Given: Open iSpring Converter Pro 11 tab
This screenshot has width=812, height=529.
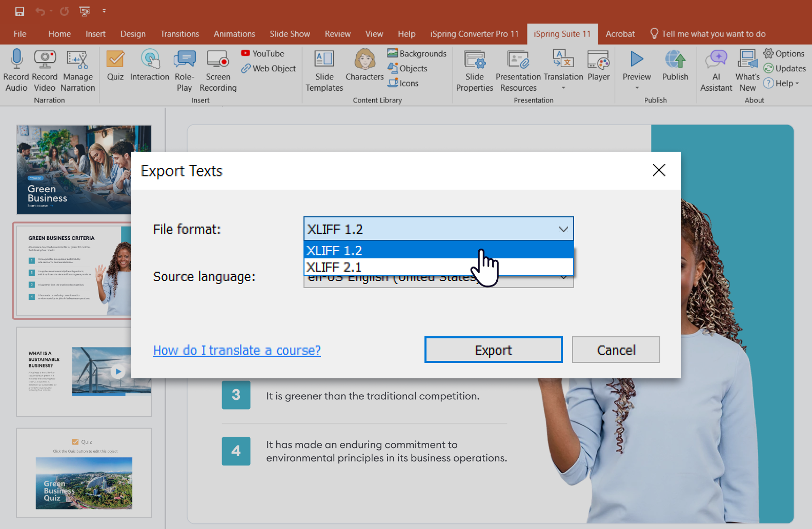Looking at the screenshot, I should 474,34.
